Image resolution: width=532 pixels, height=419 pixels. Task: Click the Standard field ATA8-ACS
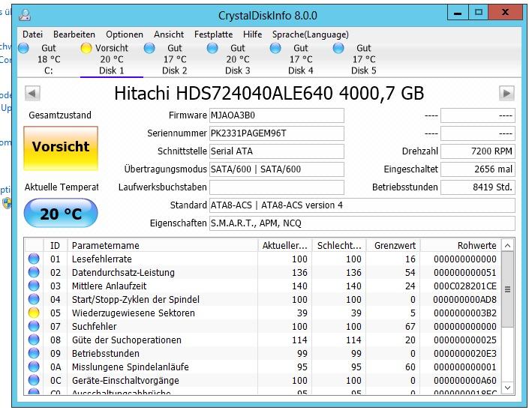(362, 205)
